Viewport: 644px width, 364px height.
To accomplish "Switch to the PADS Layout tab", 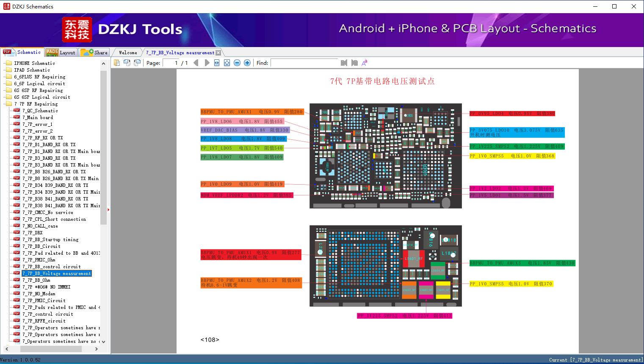I will pyautogui.click(x=61, y=53).
